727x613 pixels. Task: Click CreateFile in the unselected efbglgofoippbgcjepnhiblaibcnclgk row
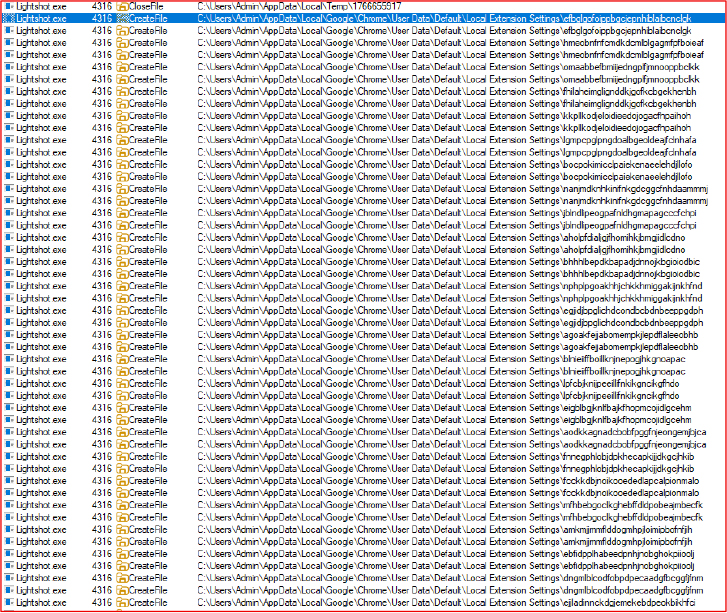(x=148, y=31)
